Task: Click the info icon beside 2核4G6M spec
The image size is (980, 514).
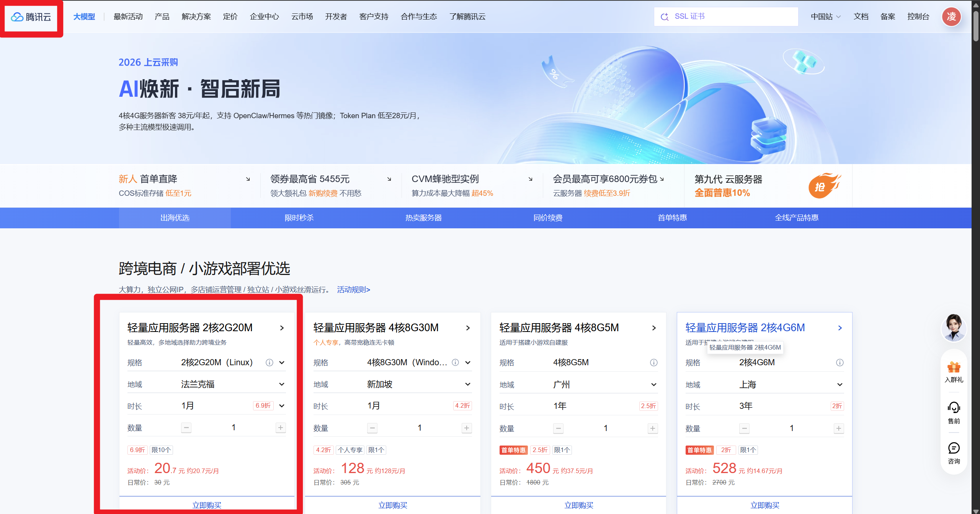Action: [x=840, y=363]
